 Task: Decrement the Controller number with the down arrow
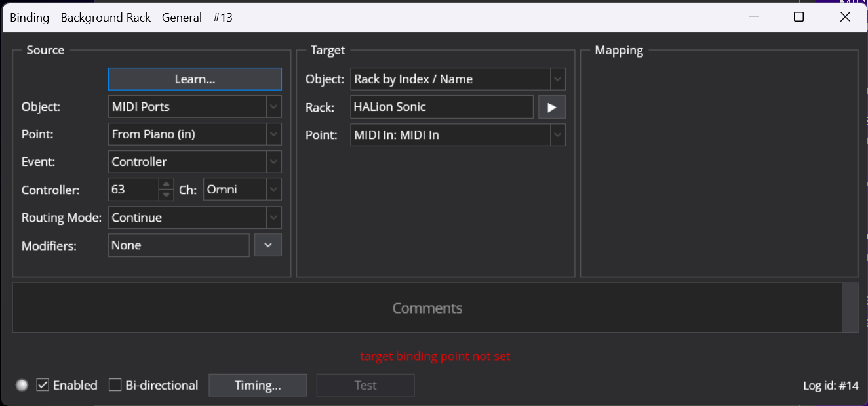coord(167,195)
